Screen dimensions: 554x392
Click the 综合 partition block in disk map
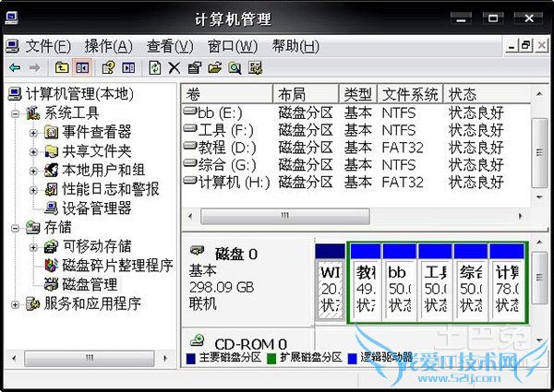[x=471, y=282]
